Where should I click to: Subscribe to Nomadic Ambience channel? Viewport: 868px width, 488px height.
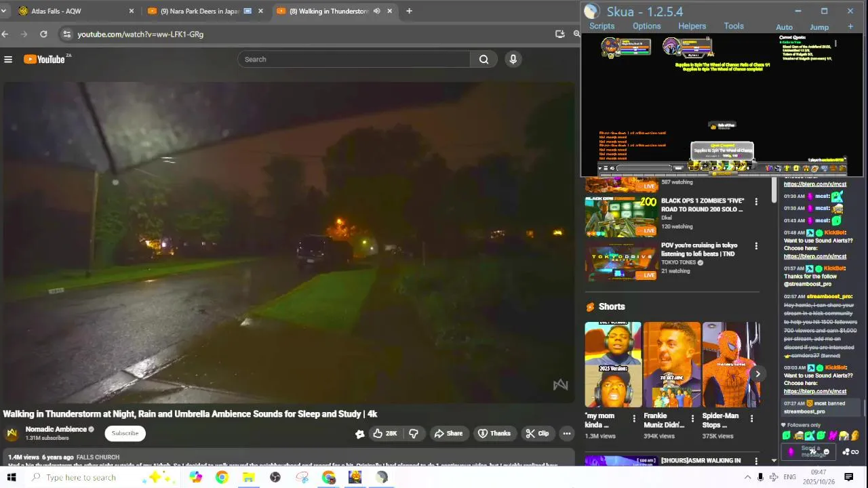click(x=125, y=434)
